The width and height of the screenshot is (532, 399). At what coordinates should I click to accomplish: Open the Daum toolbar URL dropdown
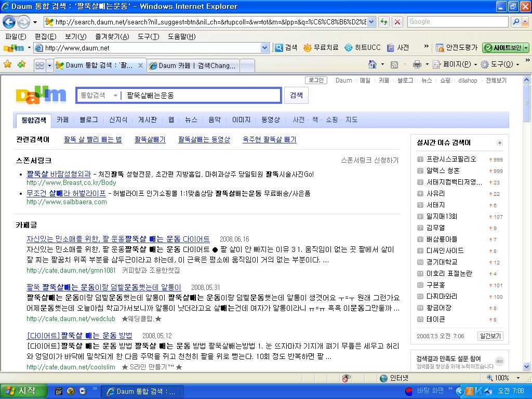pyautogui.click(x=264, y=48)
